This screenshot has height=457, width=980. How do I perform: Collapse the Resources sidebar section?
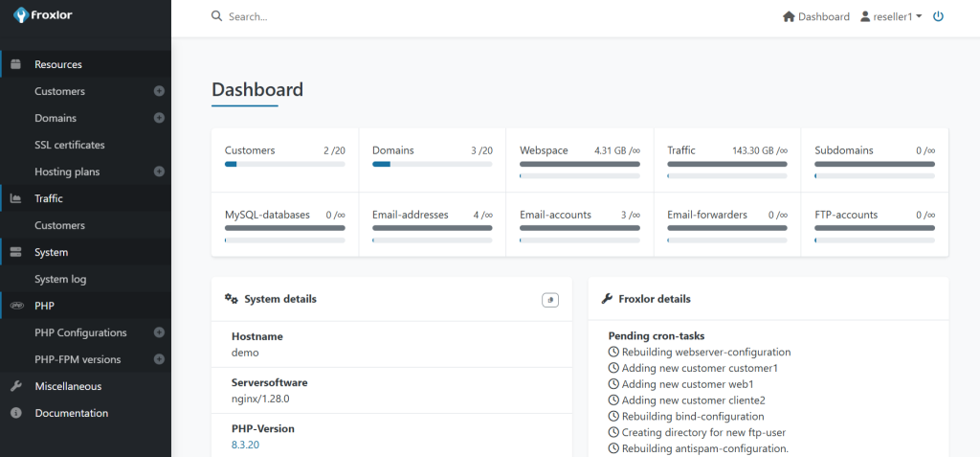pyautogui.click(x=57, y=64)
